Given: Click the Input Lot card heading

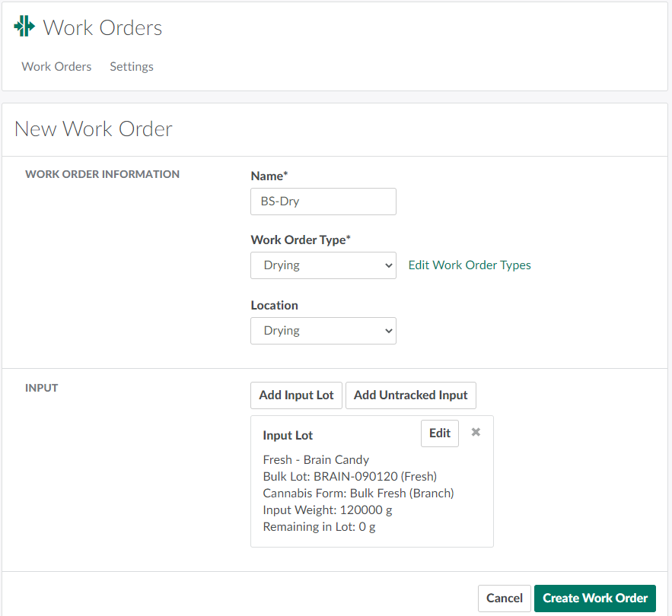Looking at the screenshot, I should click(x=288, y=435).
